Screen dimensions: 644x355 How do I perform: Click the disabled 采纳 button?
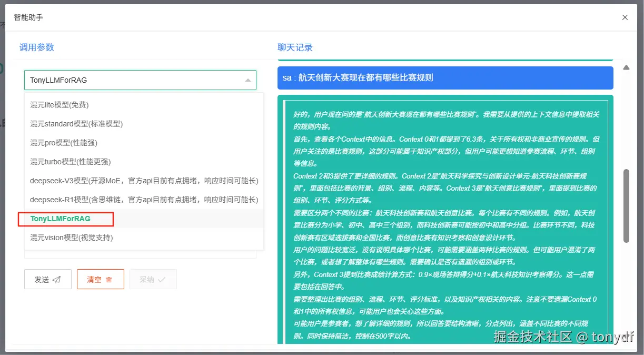point(153,279)
